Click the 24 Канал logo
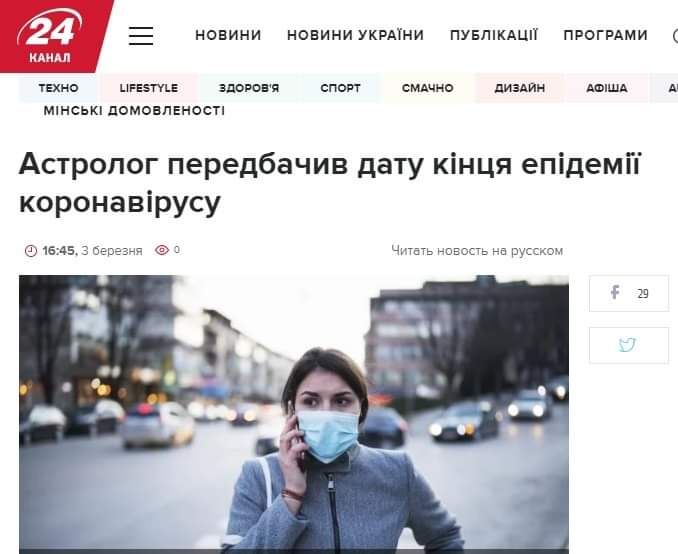This screenshot has height=554, width=678. (51, 36)
